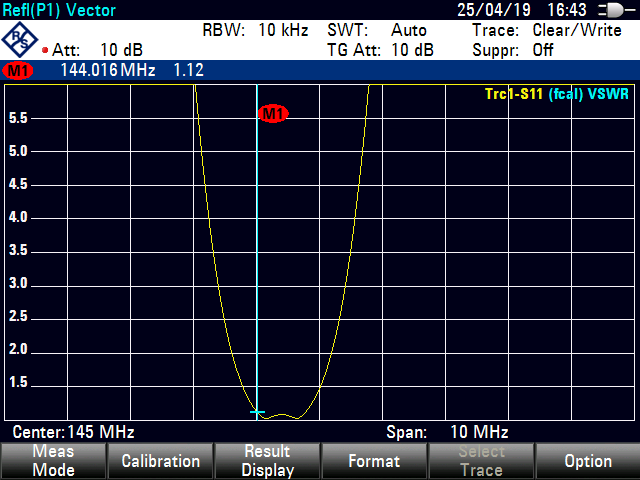Select the red M1 marker on the graph
The height and width of the screenshot is (480, 640).
point(273,114)
